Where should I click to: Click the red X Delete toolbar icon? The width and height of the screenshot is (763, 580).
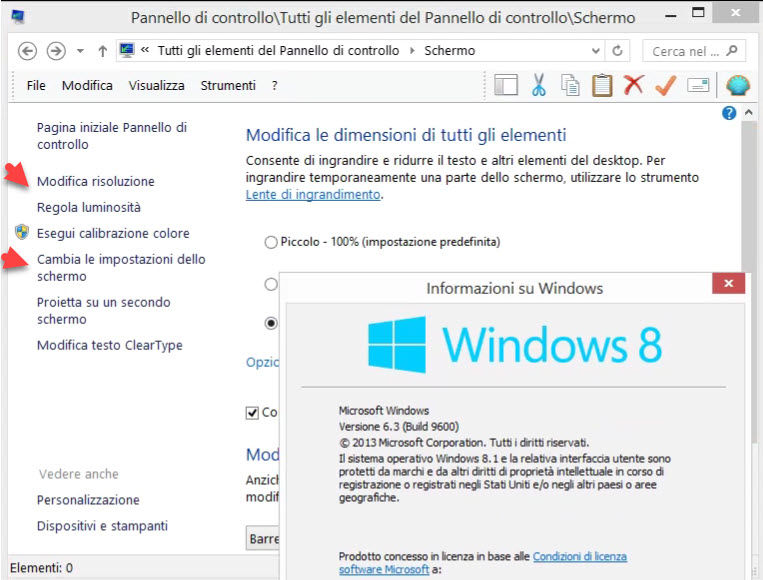(634, 85)
